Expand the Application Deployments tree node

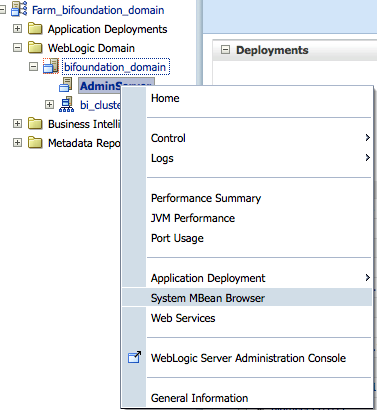coord(17,29)
